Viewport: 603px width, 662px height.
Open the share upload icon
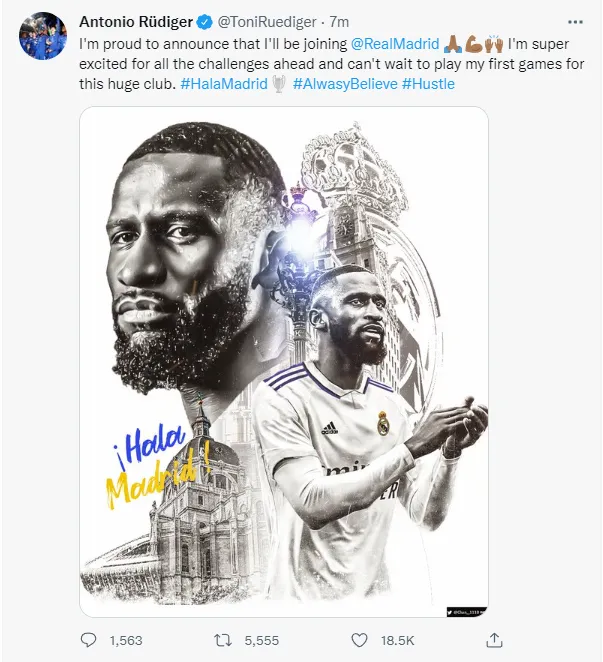tap(494, 640)
